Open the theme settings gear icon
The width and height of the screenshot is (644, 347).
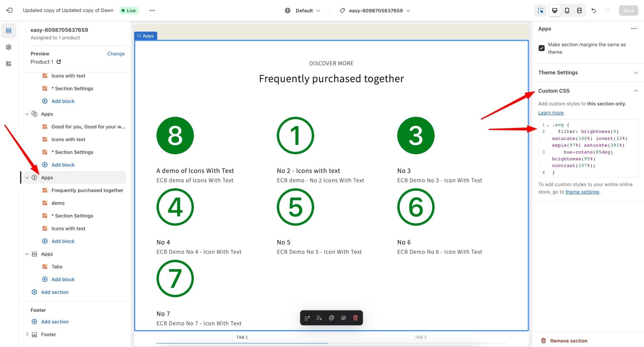pos(8,47)
